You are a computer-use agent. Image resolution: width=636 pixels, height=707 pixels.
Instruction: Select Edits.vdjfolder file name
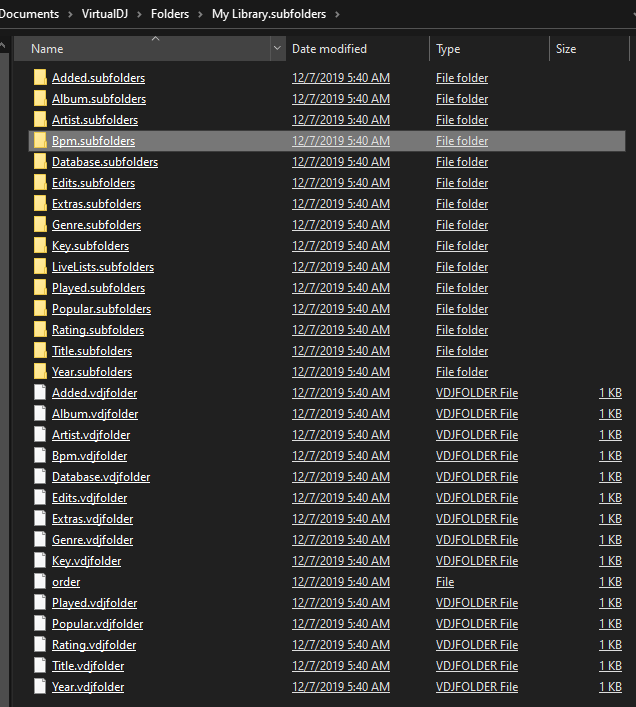pyautogui.click(x=89, y=498)
